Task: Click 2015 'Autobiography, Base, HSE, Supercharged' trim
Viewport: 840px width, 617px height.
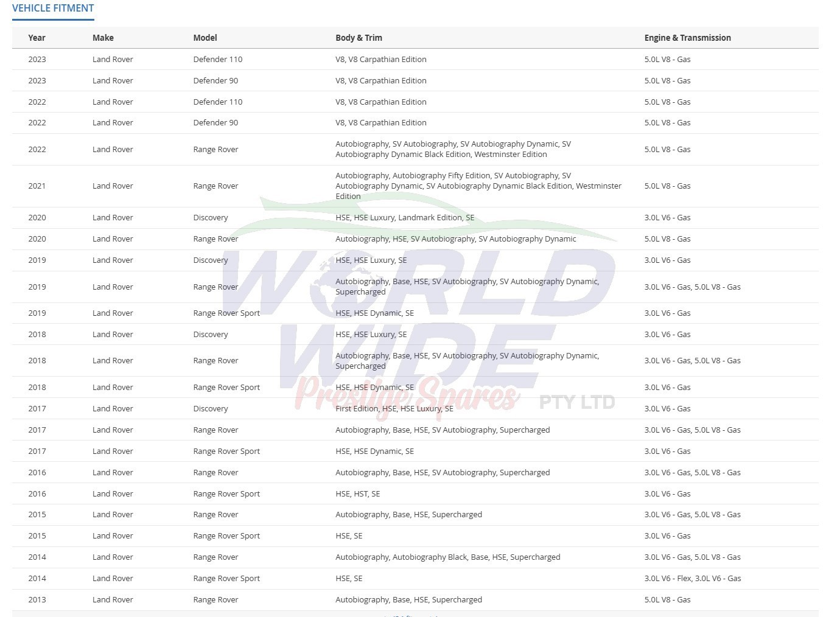Action: [x=408, y=515]
